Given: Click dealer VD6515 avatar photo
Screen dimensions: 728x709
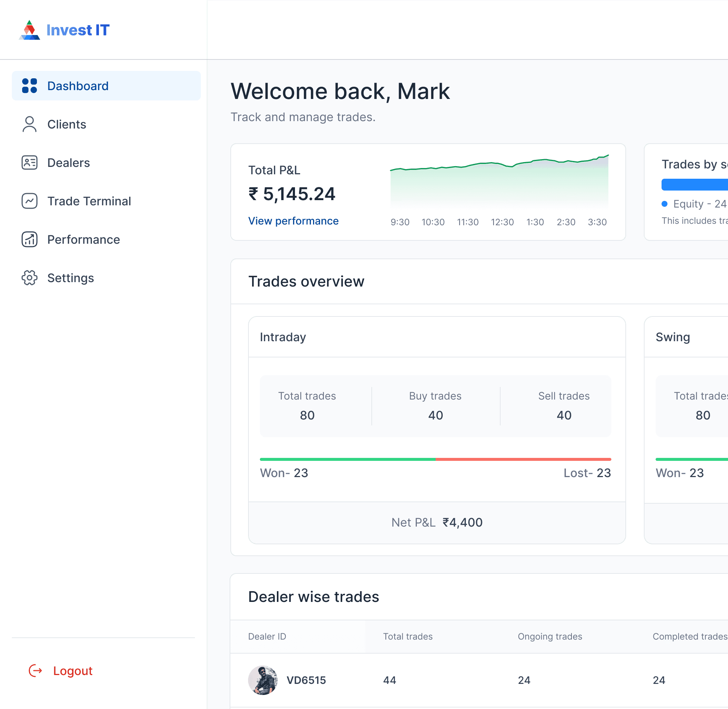Looking at the screenshot, I should (x=263, y=680).
